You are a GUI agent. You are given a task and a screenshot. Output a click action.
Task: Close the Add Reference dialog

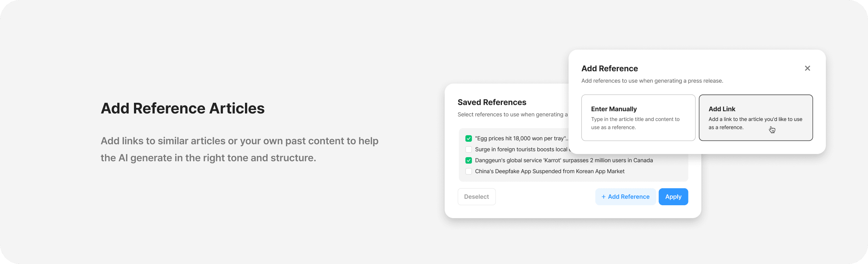[807, 69]
